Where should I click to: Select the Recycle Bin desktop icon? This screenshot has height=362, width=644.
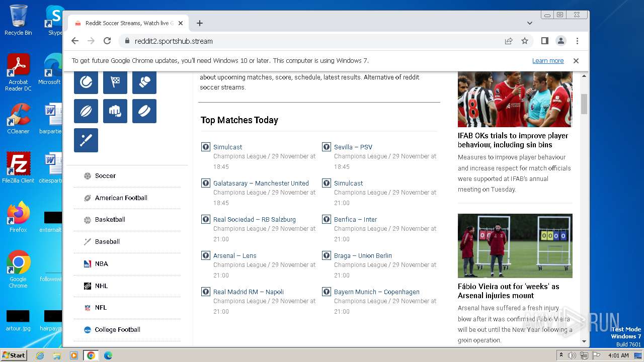18,20
